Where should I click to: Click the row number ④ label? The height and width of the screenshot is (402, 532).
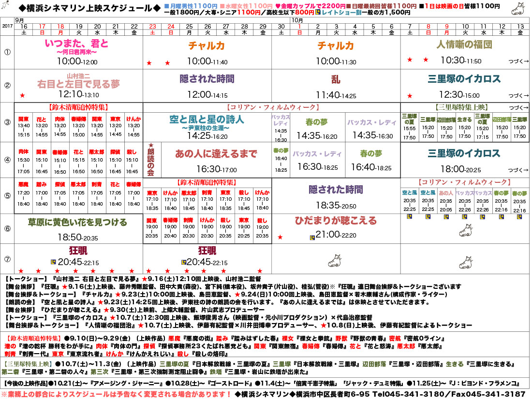click(x=7, y=160)
